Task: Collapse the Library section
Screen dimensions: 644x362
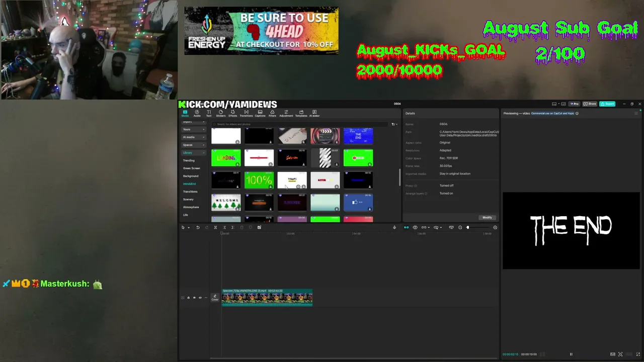Action: coord(194,153)
